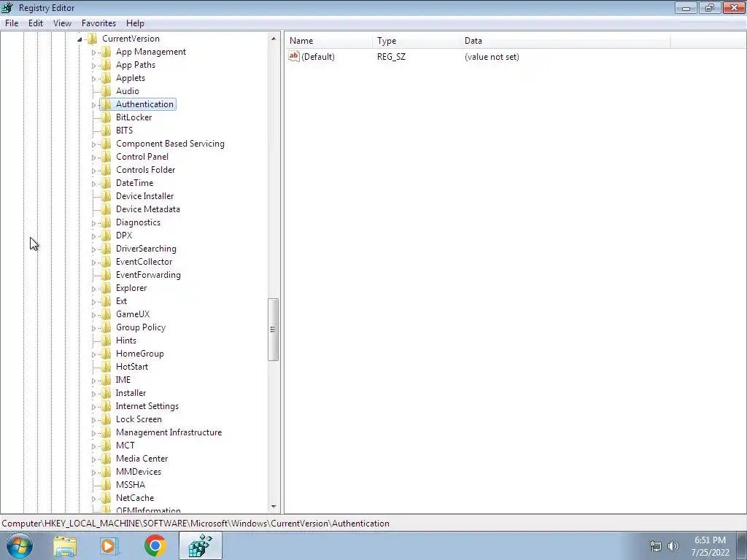Expand the App Paths key
The image size is (747, 560).
pos(93,65)
